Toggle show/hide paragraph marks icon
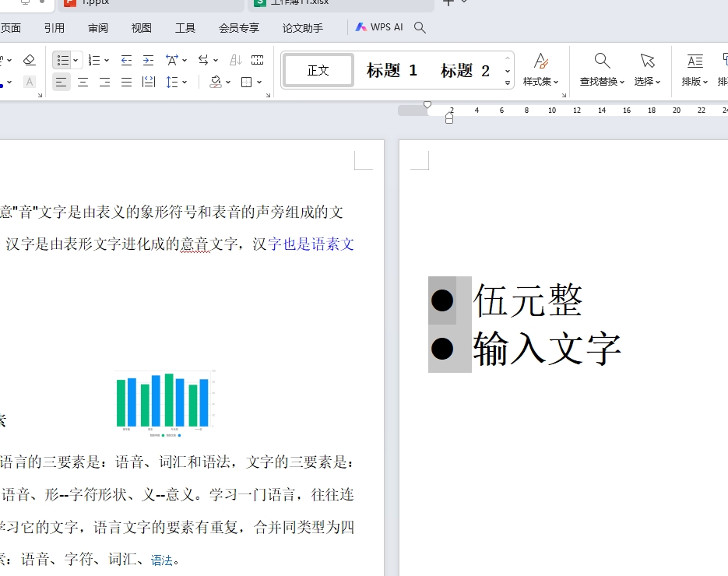Viewport: 728px width, 576px height. point(257,60)
